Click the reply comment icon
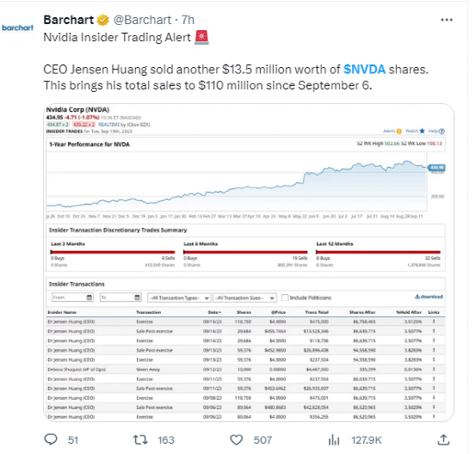Image resolution: width=476 pixels, height=454 pixels. coord(51,439)
